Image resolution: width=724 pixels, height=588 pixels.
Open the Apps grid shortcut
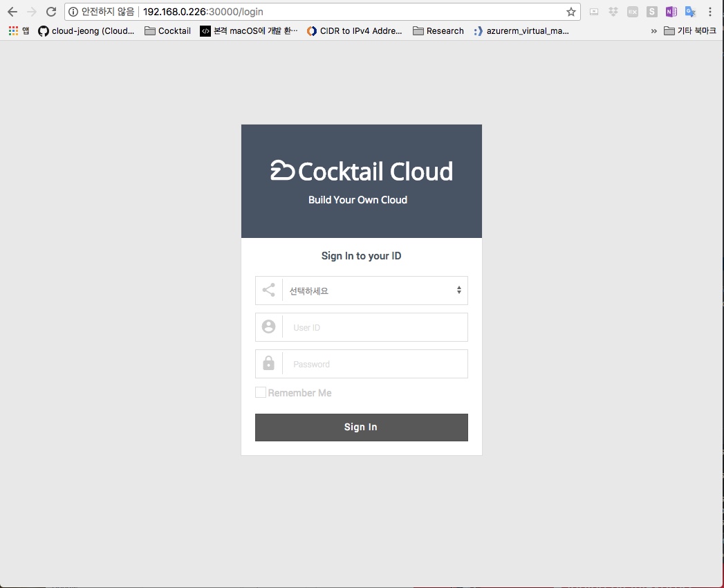[x=13, y=31]
